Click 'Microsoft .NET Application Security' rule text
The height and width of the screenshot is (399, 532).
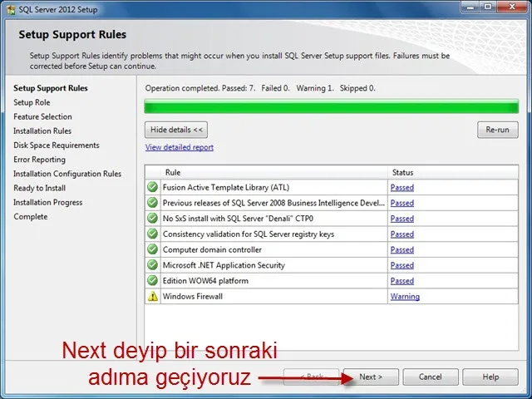[224, 265]
